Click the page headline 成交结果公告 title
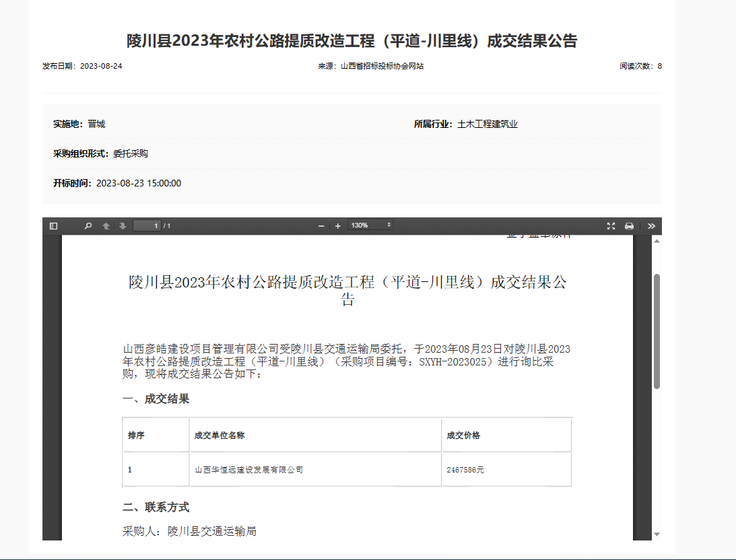Viewport: 736px width, 560px height. click(352, 41)
